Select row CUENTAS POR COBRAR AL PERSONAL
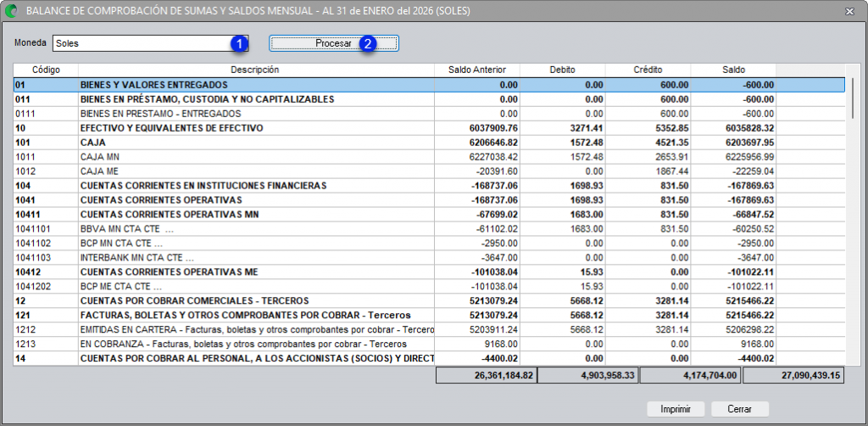Screen dimensions: 868x426 coord(429,358)
